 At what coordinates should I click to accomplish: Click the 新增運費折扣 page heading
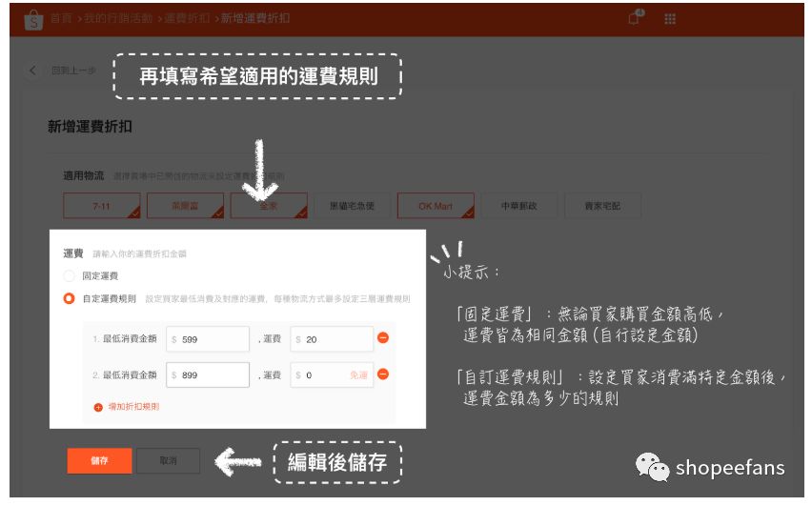coord(90,127)
